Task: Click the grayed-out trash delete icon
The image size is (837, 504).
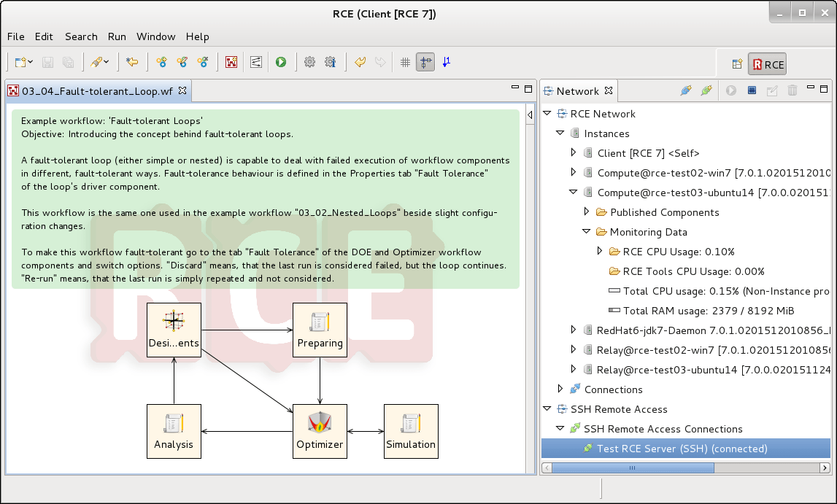Action: tap(792, 90)
